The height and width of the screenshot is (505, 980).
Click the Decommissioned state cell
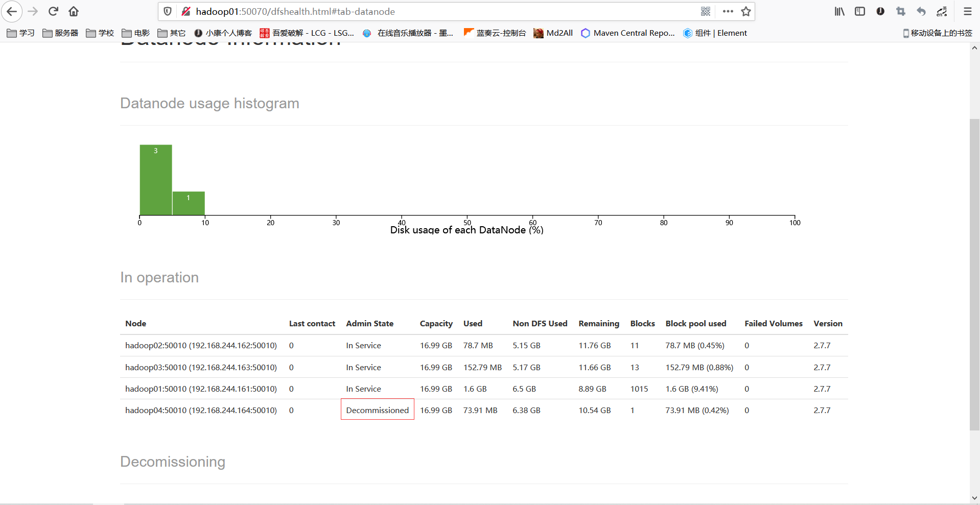[378, 410]
